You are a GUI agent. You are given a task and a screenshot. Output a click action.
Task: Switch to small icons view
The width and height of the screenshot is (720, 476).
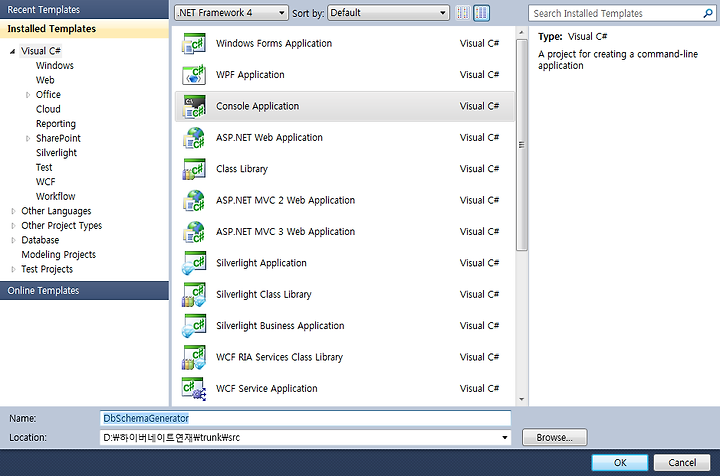(x=463, y=13)
